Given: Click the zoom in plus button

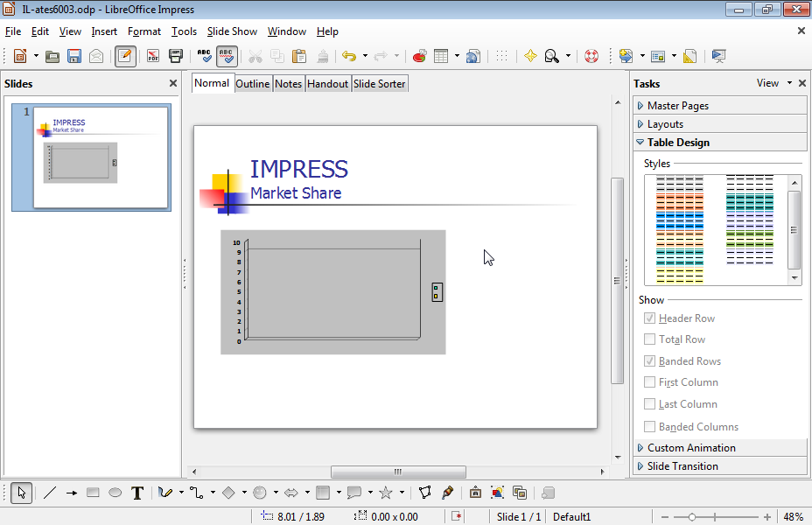Looking at the screenshot, I should click(767, 517).
